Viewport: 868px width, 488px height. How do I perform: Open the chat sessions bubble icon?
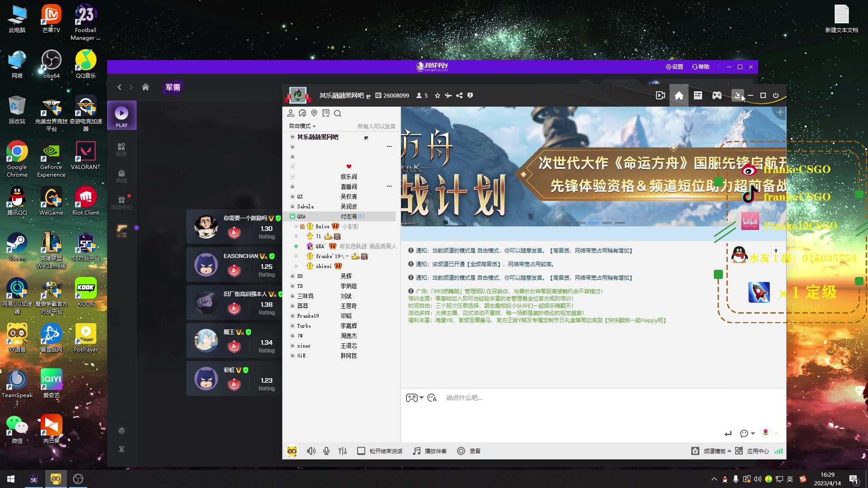coord(302,113)
